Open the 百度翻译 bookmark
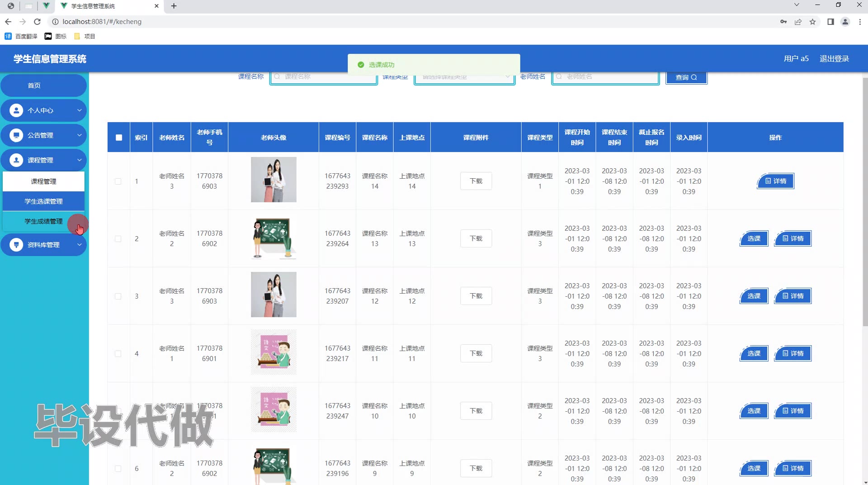Viewport: 868px width, 485px height. pyautogui.click(x=21, y=36)
